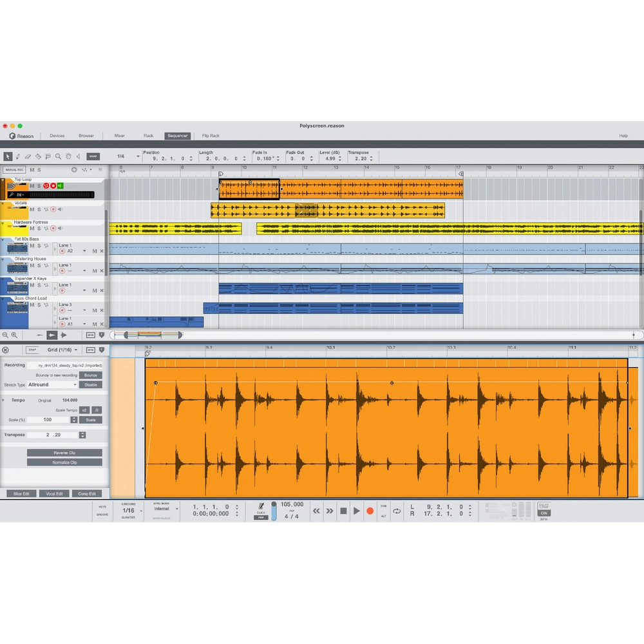Adjust the click level blue slider
This screenshot has width=644, height=644.
pos(274,511)
